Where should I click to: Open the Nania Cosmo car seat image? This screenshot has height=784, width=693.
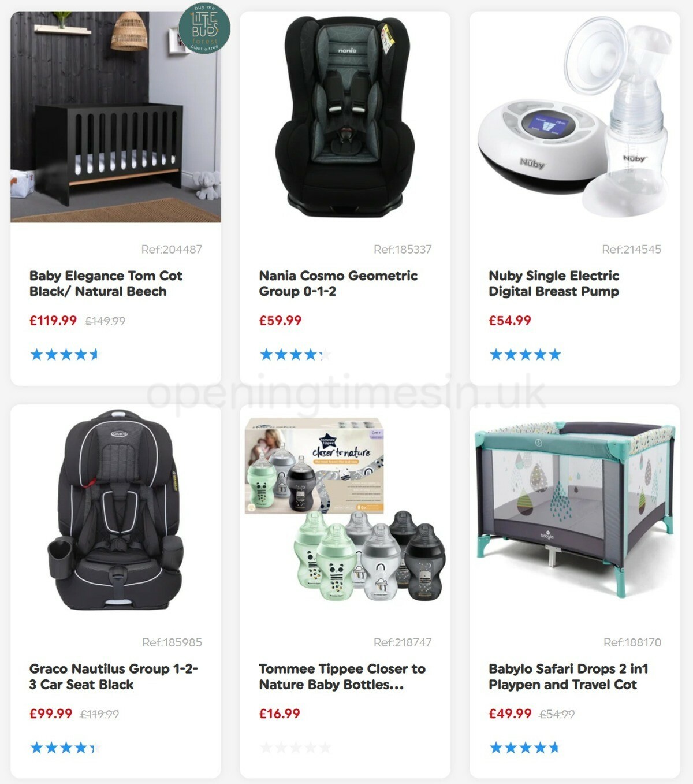(x=345, y=117)
